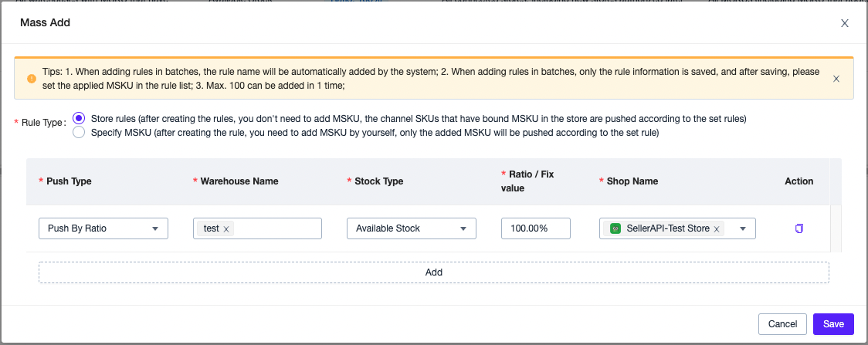The height and width of the screenshot is (345, 868).
Task: Click the Push Type column header
Action: click(x=70, y=181)
